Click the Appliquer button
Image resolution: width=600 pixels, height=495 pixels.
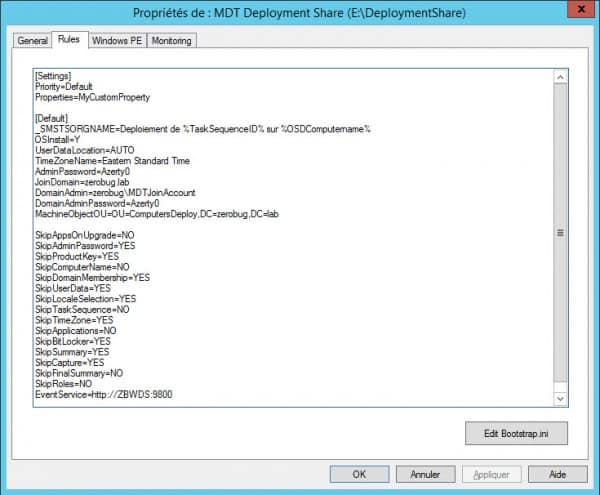(492, 474)
